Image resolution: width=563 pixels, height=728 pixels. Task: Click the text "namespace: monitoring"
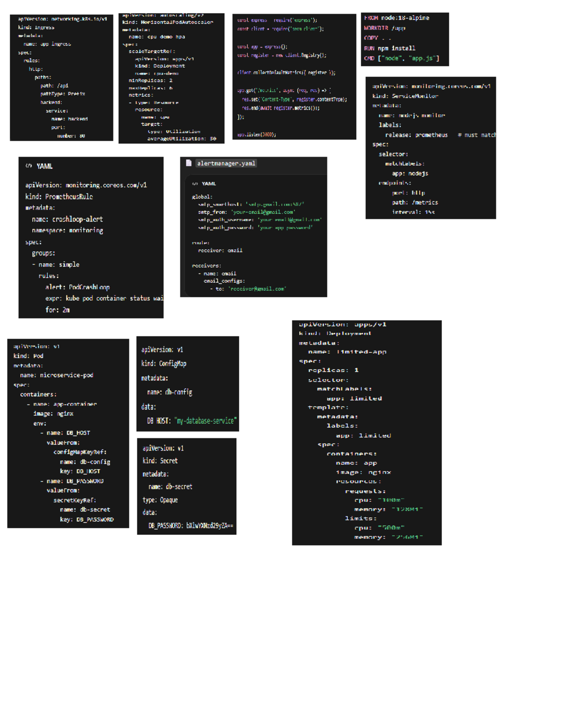click(x=68, y=231)
